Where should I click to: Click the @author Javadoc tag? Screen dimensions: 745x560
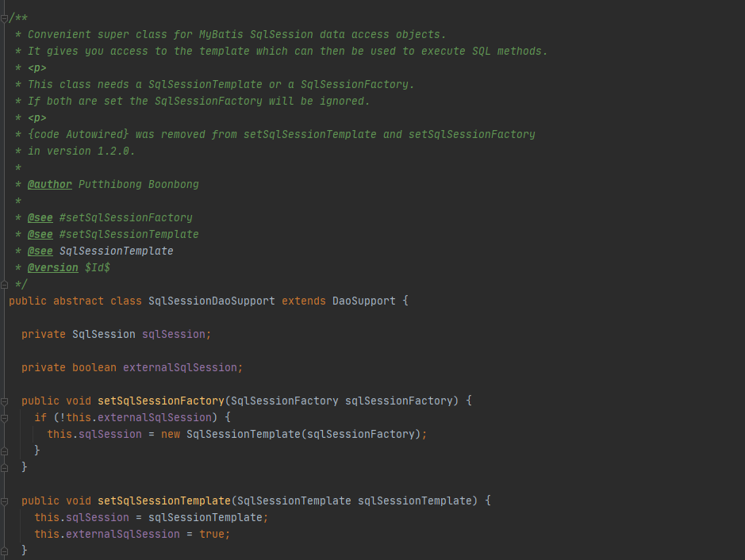tap(50, 184)
